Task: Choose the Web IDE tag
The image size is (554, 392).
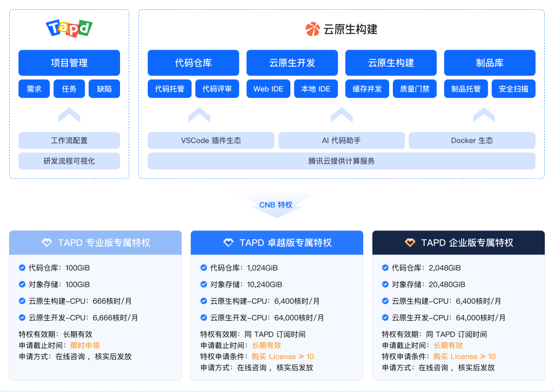Action: coord(268,89)
